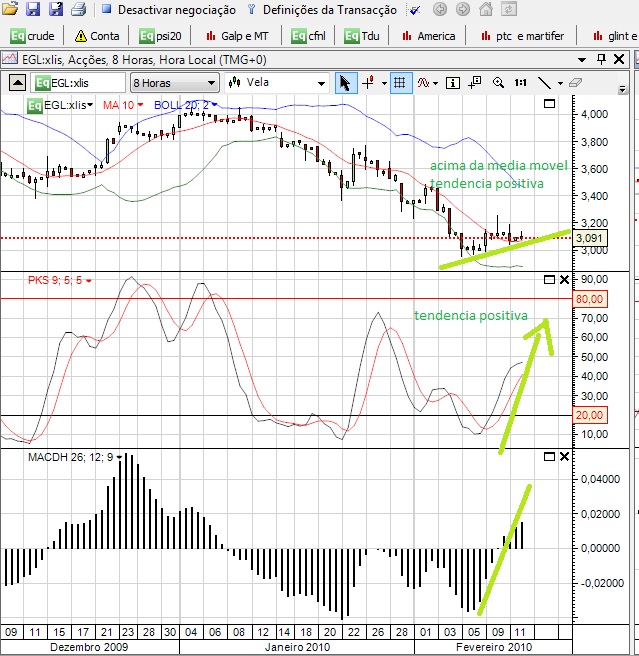Toggle the info box icon
The height and width of the screenshot is (656, 639).
pos(452,83)
